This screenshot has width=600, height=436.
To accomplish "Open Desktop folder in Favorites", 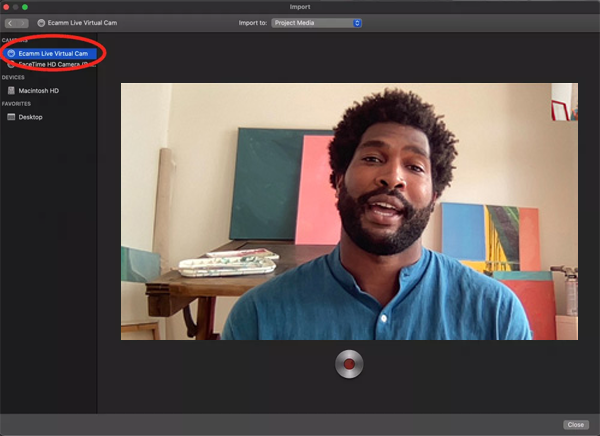I will (x=30, y=117).
